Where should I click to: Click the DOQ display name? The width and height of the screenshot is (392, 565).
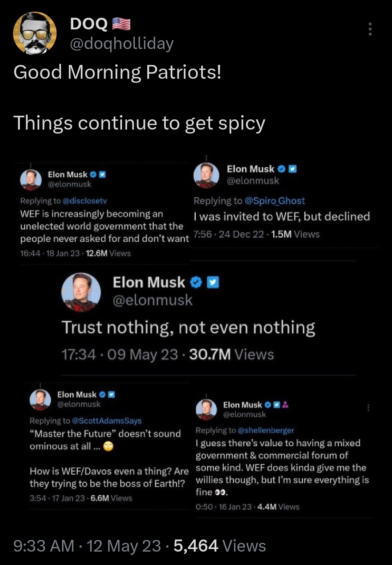coord(89,24)
